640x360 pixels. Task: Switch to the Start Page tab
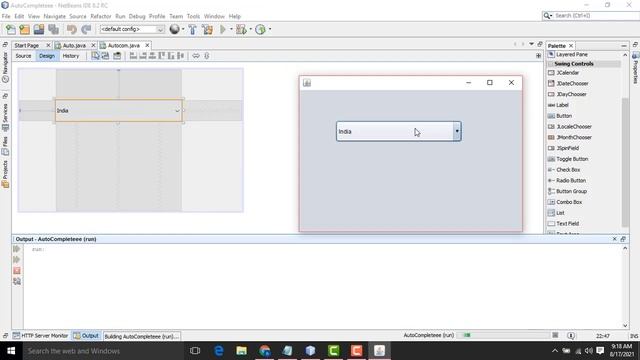tap(27, 45)
